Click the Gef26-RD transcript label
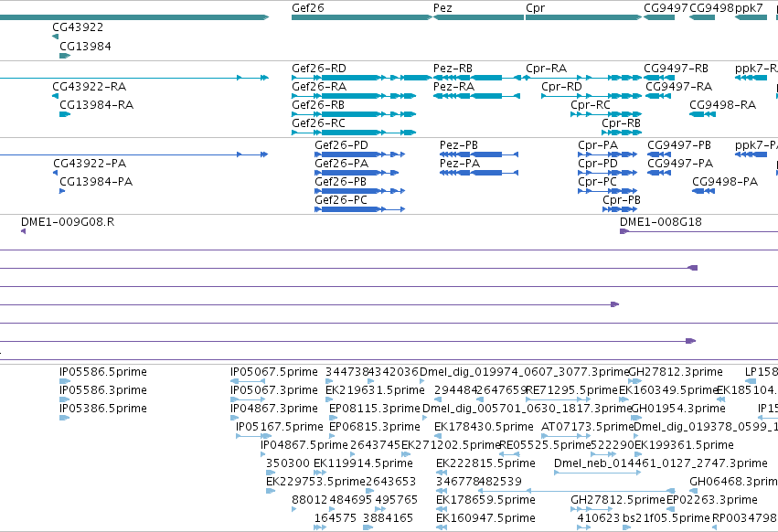 [x=318, y=69]
